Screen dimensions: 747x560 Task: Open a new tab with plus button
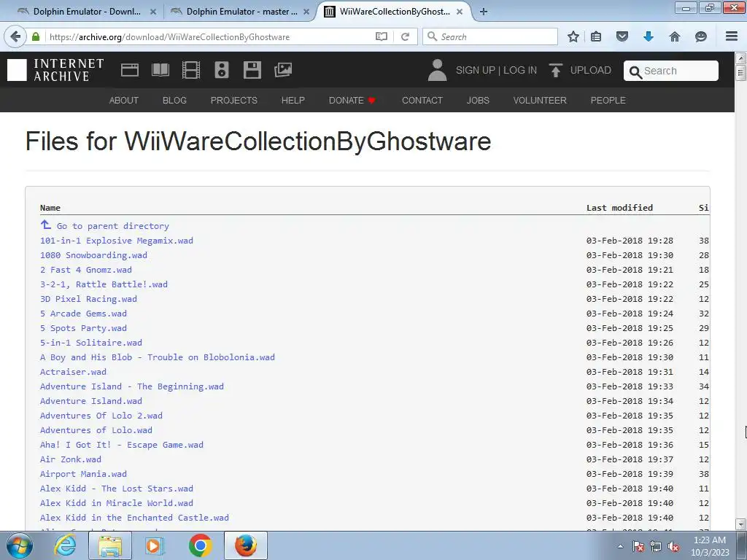tap(484, 12)
